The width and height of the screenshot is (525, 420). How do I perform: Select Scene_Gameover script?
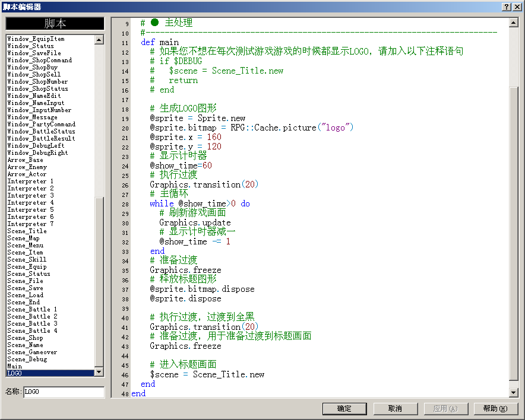click(50, 352)
